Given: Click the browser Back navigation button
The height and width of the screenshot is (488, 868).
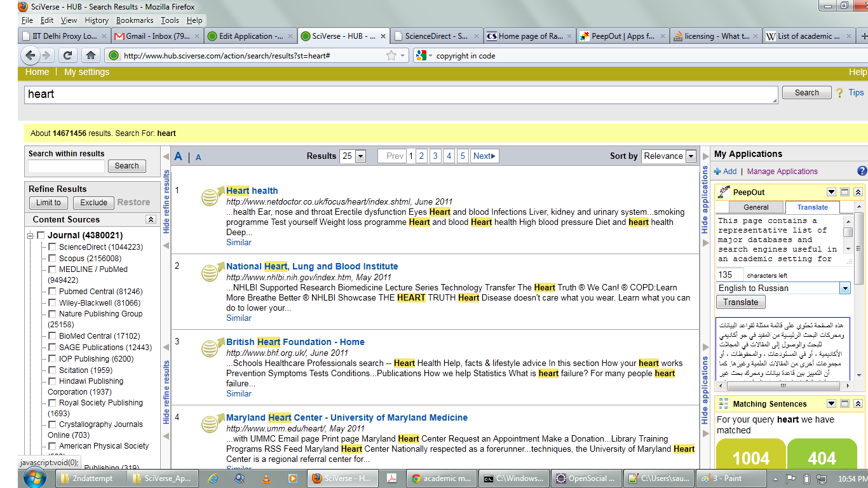Looking at the screenshot, I should coord(31,55).
